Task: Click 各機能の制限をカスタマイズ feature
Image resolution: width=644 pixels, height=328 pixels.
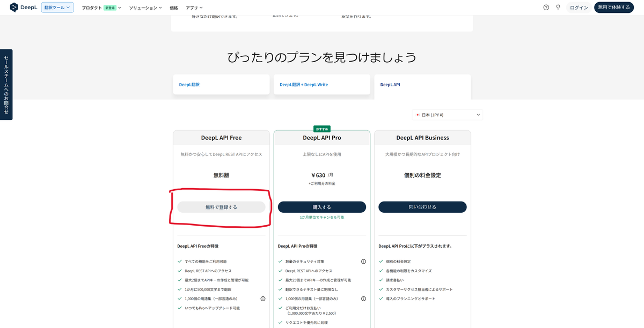Action: tap(408, 271)
